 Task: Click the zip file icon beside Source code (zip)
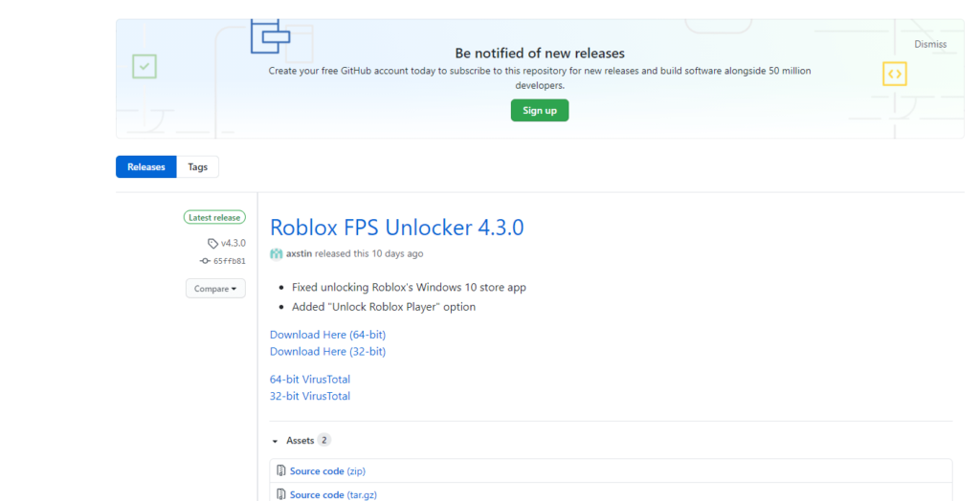tap(281, 471)
